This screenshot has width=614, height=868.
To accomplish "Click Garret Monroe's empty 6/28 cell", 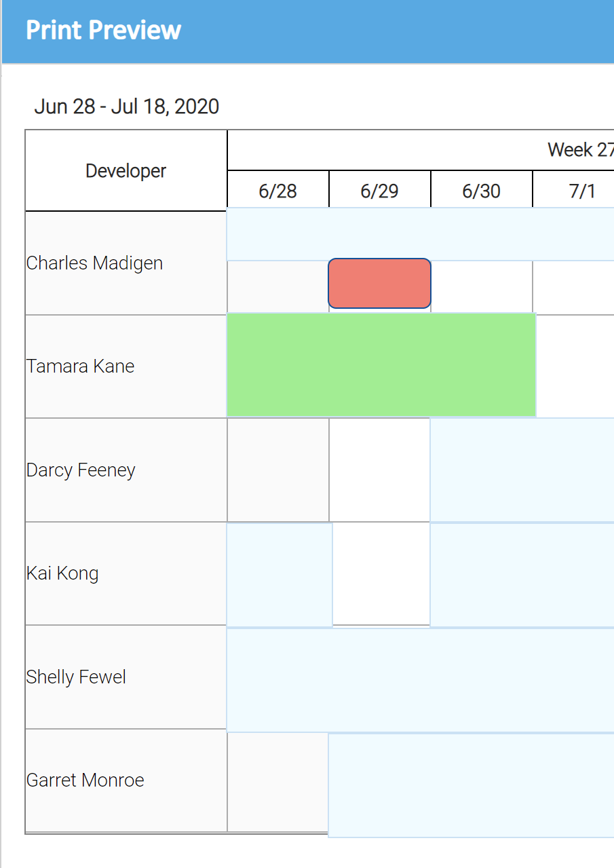I will pos(277,780).
